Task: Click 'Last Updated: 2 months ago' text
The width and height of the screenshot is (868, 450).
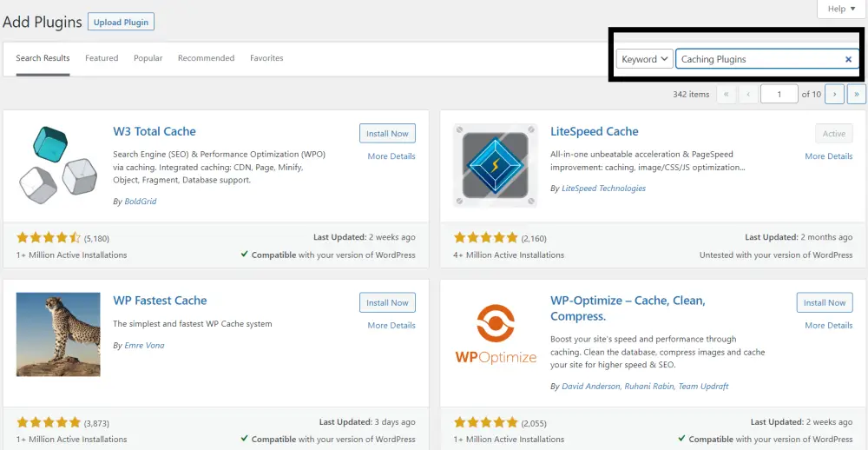Action: click(799, 237)
